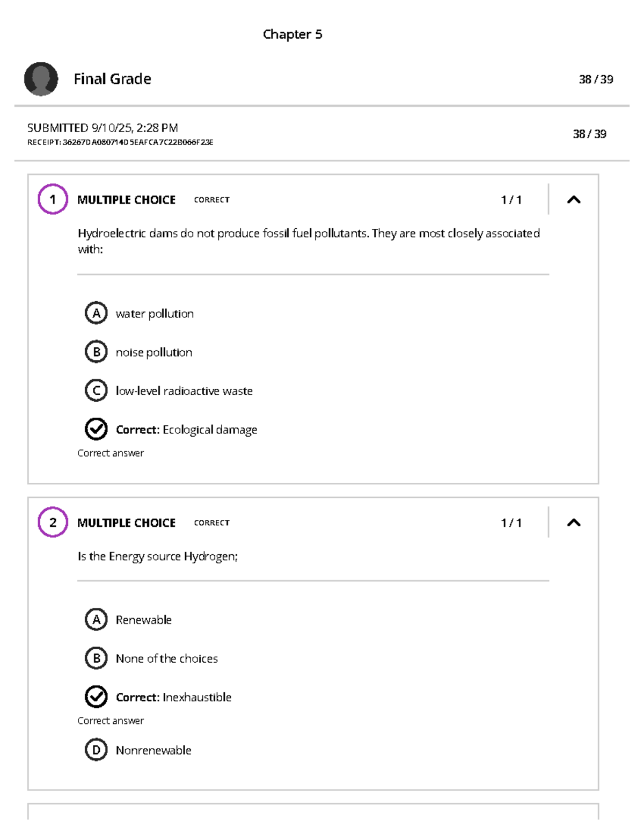Click question 1 MULTIPLE CHOICE header
This screenshot has height=834, width=644.
126,200
